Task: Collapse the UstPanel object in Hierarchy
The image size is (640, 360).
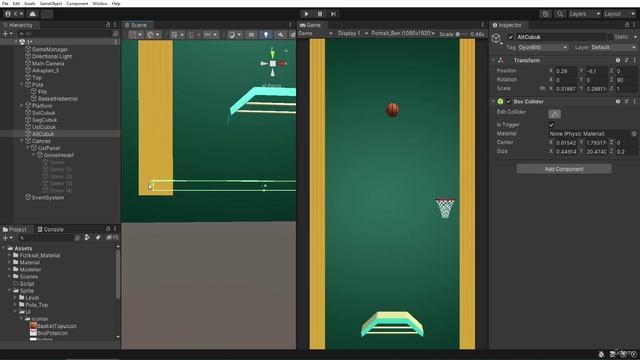Action: pyautogui.click(x=28, y=148)
